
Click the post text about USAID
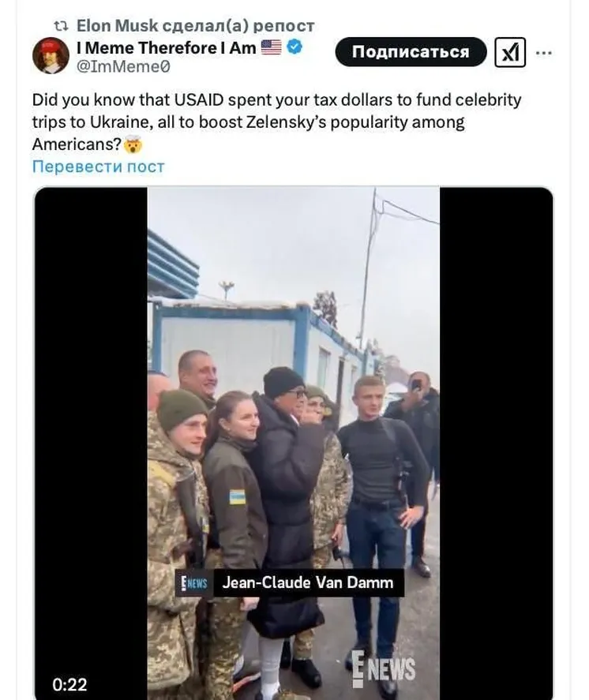276,122
